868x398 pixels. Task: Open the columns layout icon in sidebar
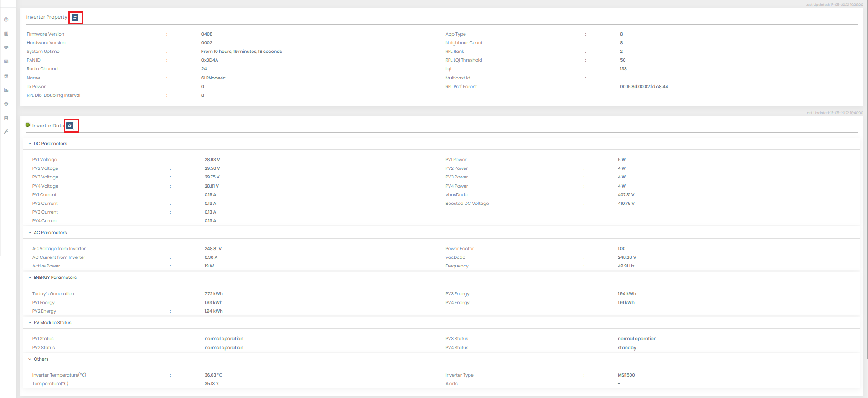coord(6,34)
